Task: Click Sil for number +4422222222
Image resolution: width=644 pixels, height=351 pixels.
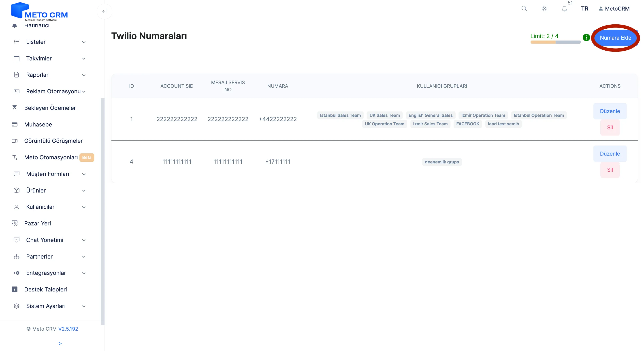Action: tap(610, 128)
